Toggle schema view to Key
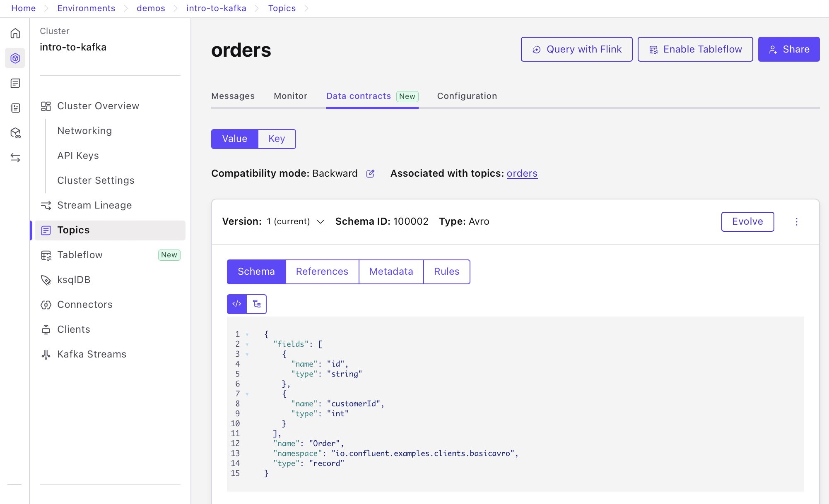The width and height of the screenshot is (829, 504). pyautogui.click(x=277, y=139)
